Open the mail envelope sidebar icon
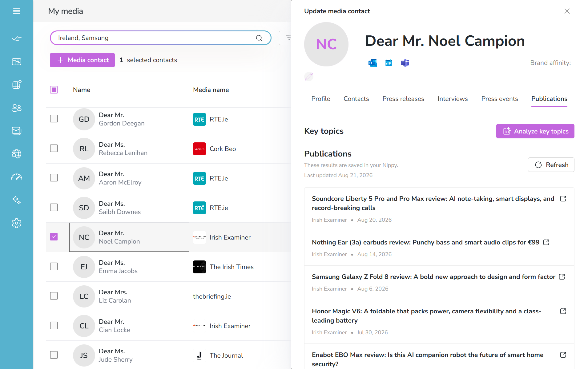Image resolution: width=588 pixels, height=369 pixels. pyautogui.click(x=17, y=131)
